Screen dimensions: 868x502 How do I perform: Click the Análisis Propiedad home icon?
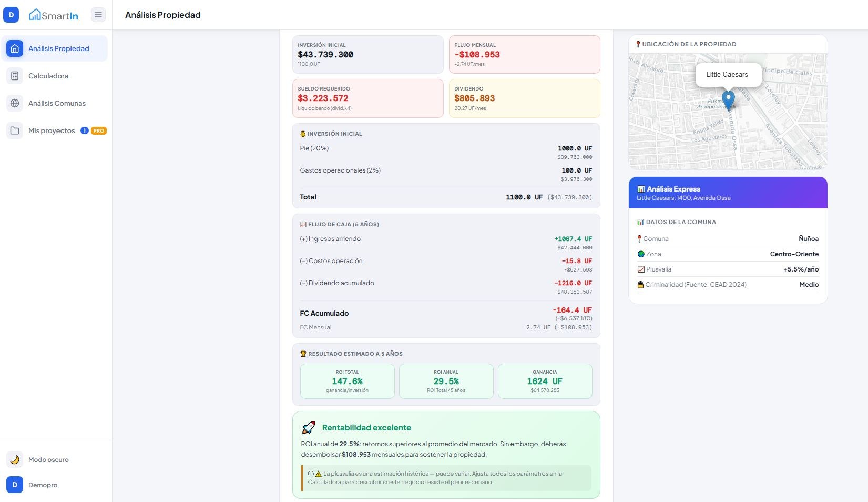click(15, 48)
